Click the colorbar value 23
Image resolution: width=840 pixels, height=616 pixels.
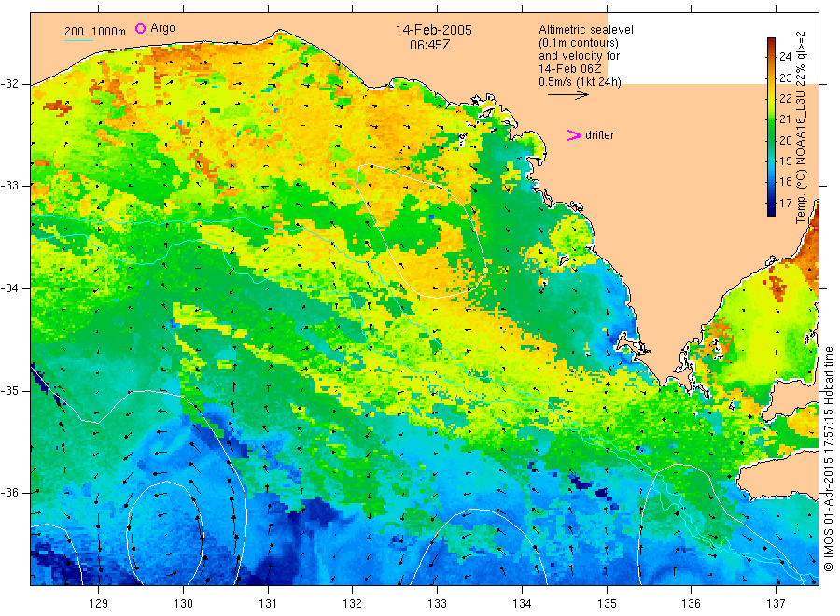(x=785, y=78)
